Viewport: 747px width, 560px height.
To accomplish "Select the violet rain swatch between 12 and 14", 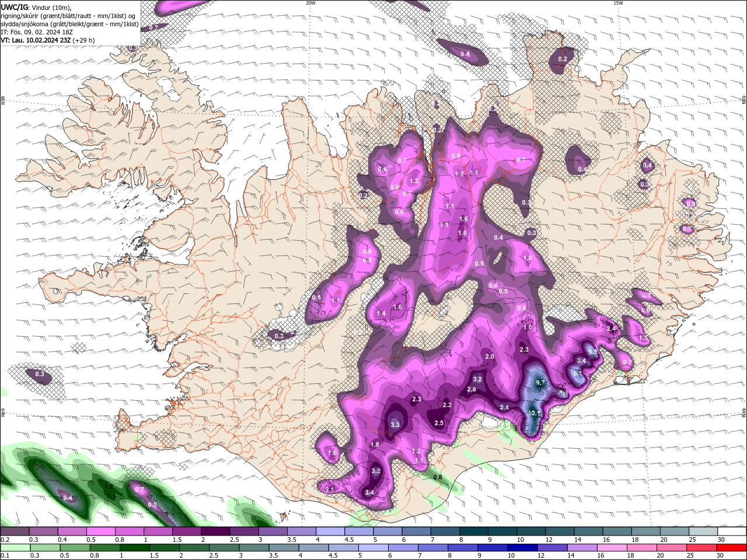I will [x=551, y=548].
